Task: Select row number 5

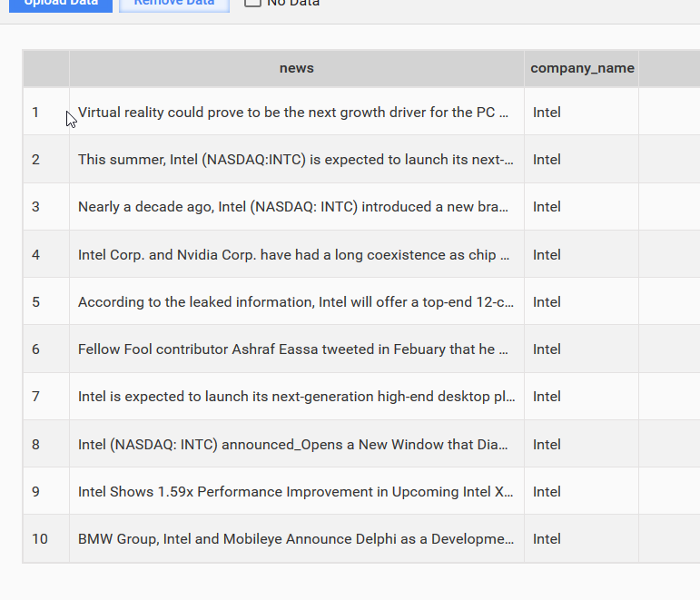Action: (46, 301)
